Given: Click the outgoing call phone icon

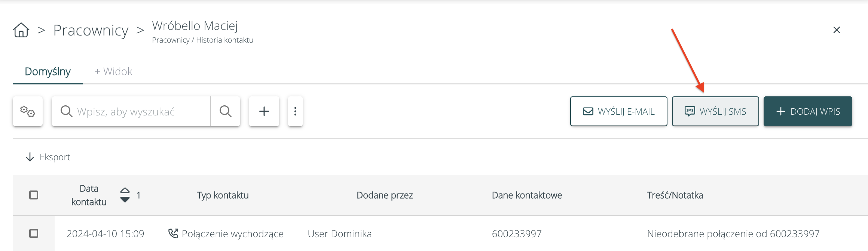Looking at the screenshot, I should coord(173,233).
